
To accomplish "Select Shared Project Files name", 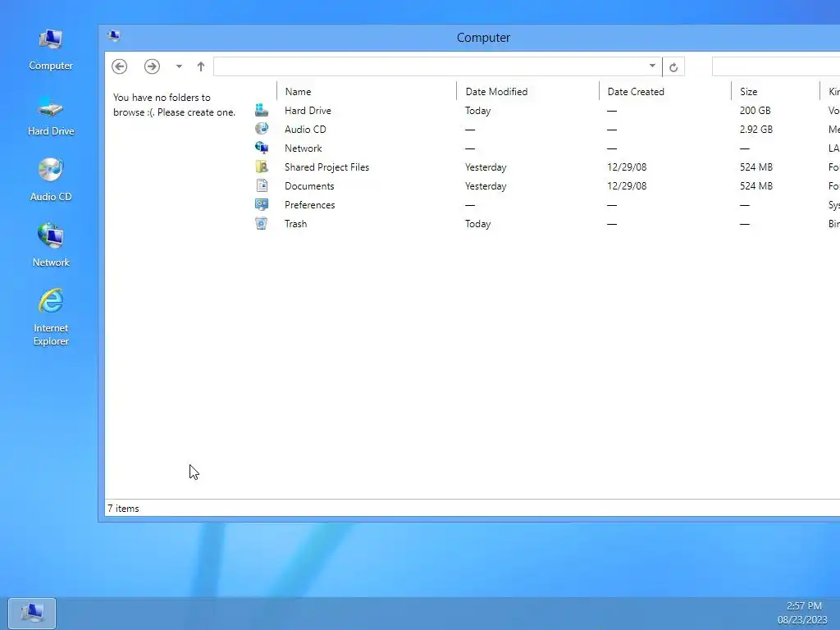I will 326,167.
